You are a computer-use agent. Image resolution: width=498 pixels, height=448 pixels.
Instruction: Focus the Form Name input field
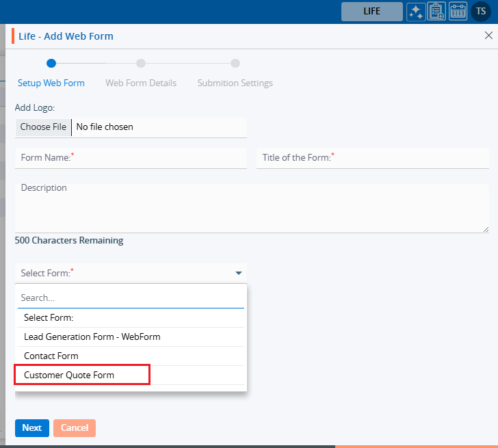[131, 158]
